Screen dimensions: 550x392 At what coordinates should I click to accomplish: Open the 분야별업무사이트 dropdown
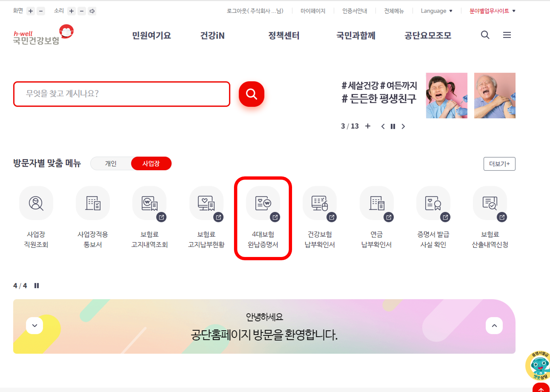click(x=492, y=11)
